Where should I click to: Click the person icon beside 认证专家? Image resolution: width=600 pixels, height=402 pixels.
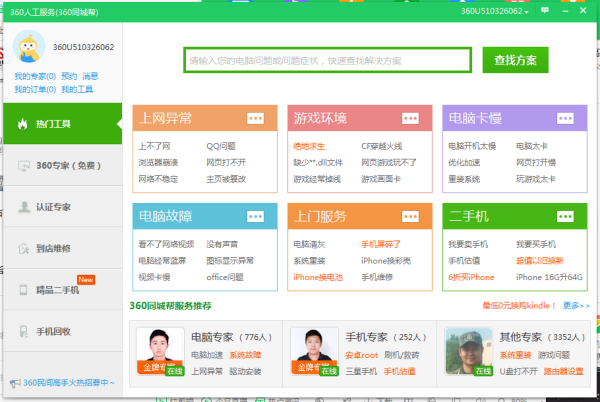click(x=24, y=207)
